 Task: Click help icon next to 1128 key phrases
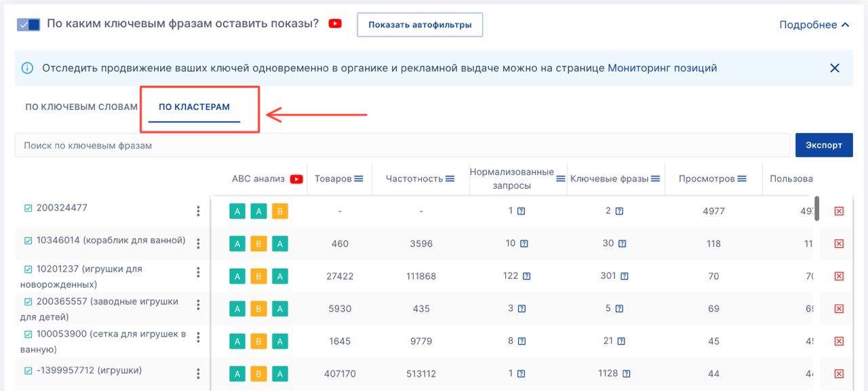[627, 374]
